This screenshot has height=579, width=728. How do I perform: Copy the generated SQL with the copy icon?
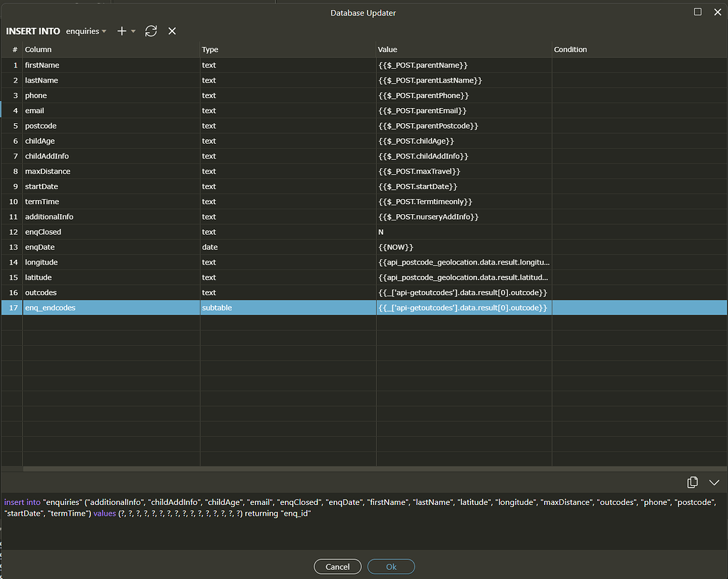(692, 482)
